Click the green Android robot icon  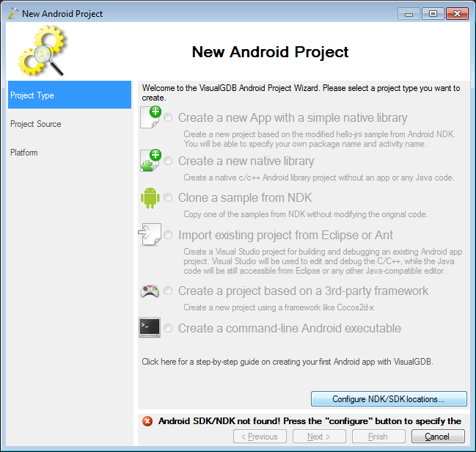[x=150, y=198]
